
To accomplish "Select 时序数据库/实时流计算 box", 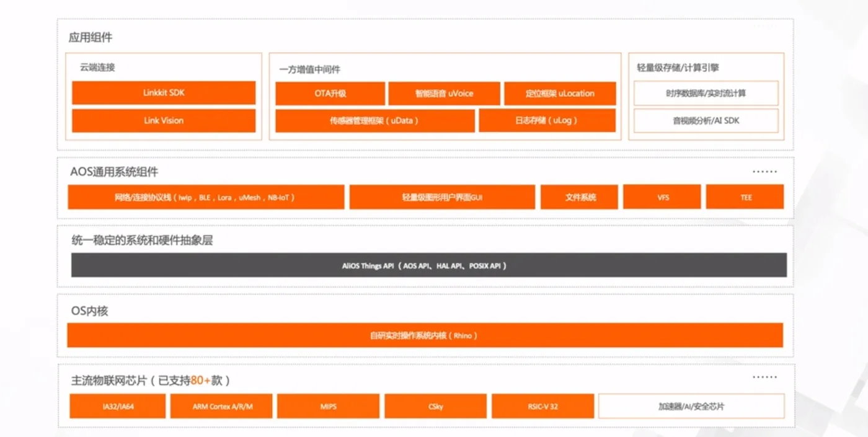I will [x=706, y=94].
